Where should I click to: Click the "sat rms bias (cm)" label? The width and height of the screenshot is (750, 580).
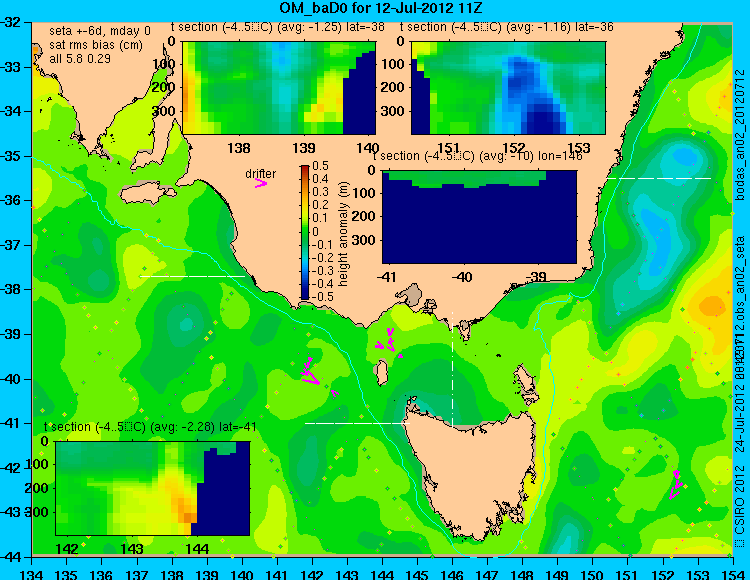[96, 45]
